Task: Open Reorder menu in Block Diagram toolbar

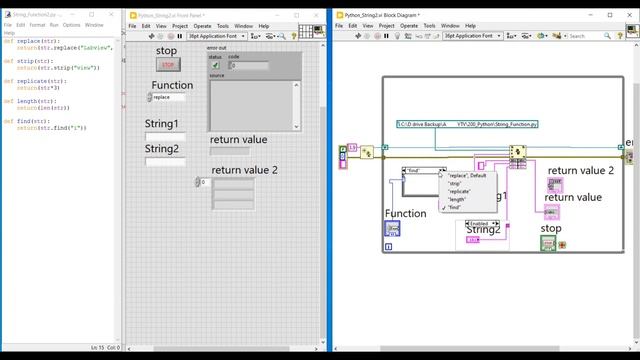Action: pos(542,36)
